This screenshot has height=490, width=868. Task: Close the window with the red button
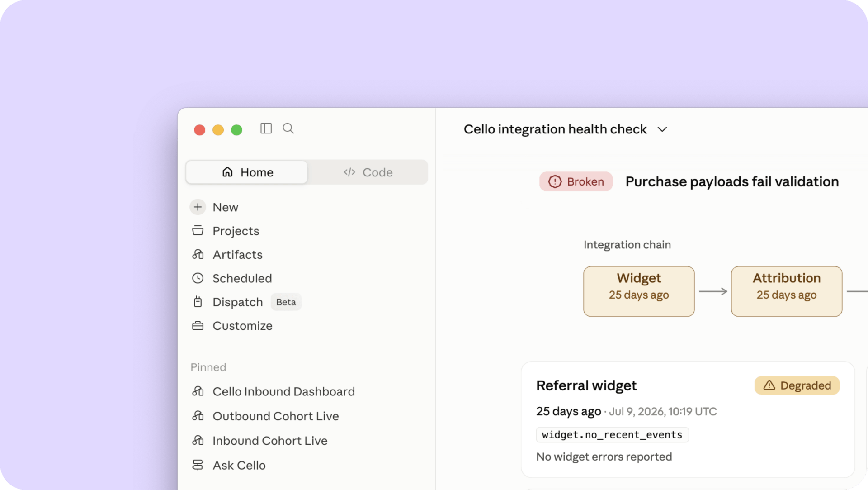(x=199, y=130)
